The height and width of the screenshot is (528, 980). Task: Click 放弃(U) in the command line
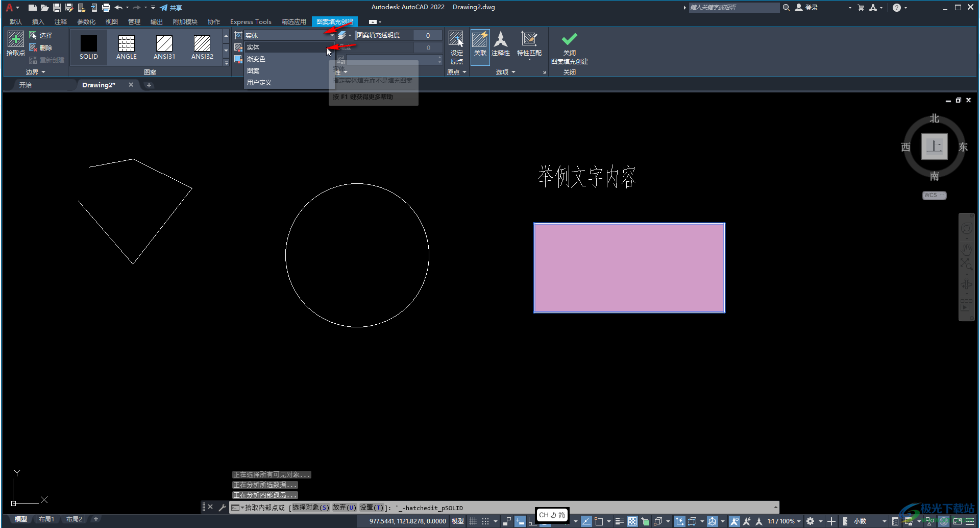coord(345,508)
